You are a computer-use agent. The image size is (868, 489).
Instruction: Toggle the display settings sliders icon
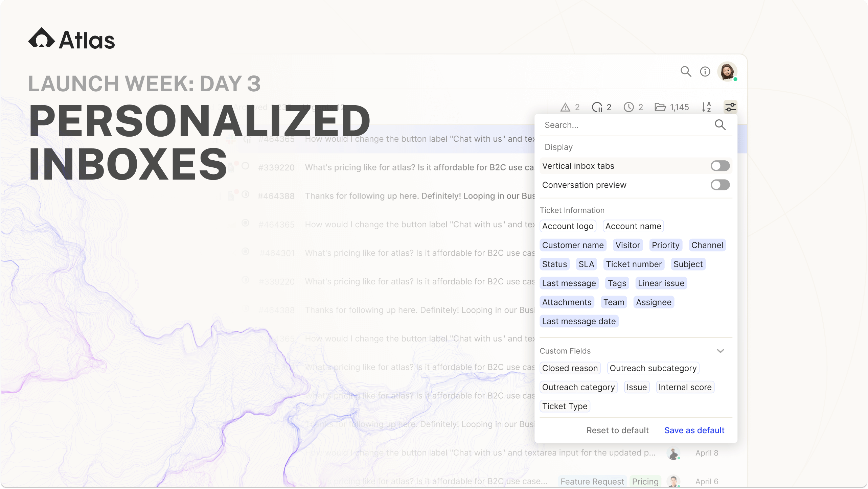point(730,107)
